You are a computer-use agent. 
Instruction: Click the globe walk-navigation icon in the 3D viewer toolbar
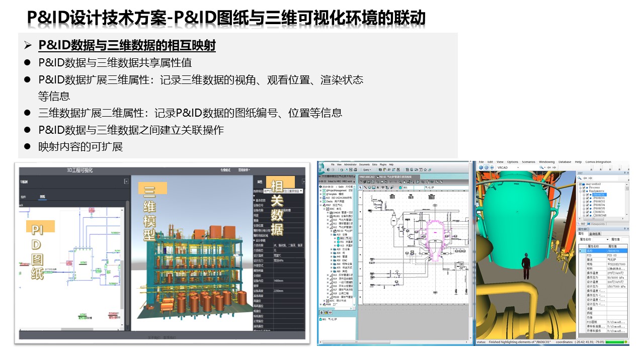click(481, 167)
